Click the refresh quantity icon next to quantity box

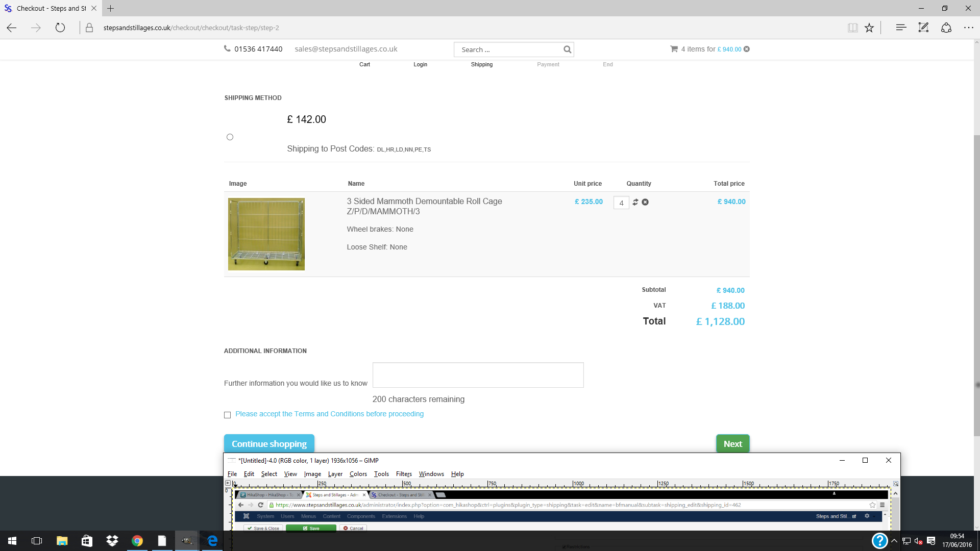coord(635,202)
